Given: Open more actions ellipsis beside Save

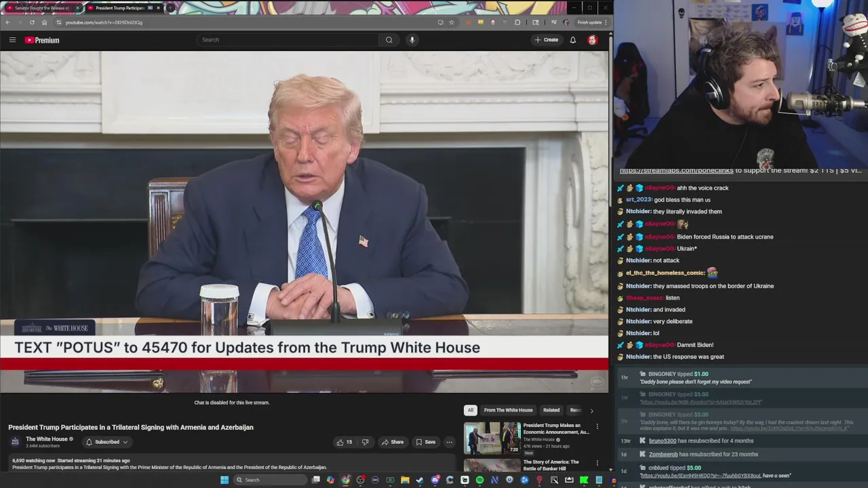Looking at the screenshot, I should click(449, 442).
